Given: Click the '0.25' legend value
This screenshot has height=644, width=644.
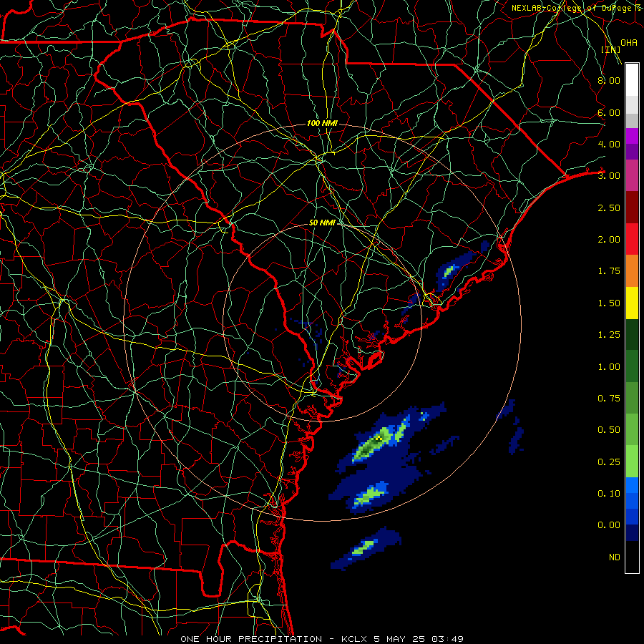Looking at the screenshot, I should tap(609, 462).
